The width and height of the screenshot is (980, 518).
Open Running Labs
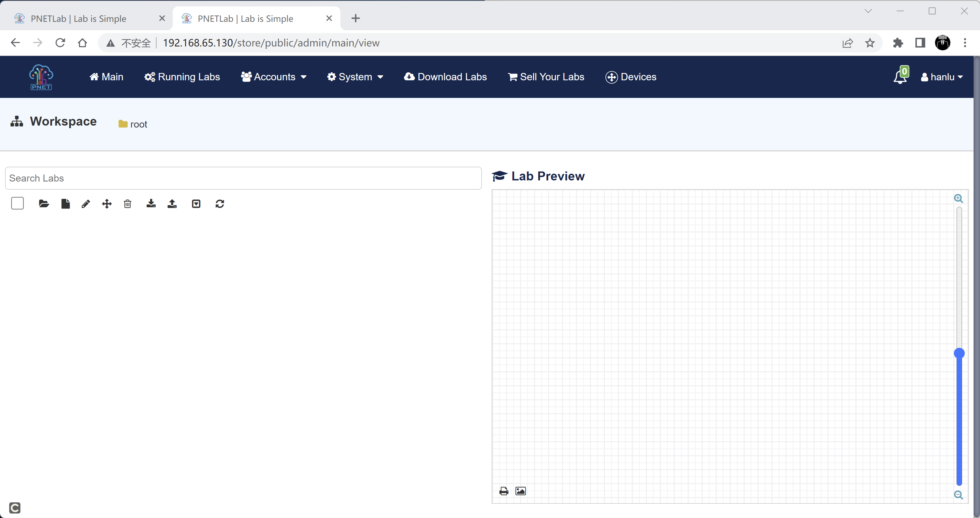coord(182,77)
